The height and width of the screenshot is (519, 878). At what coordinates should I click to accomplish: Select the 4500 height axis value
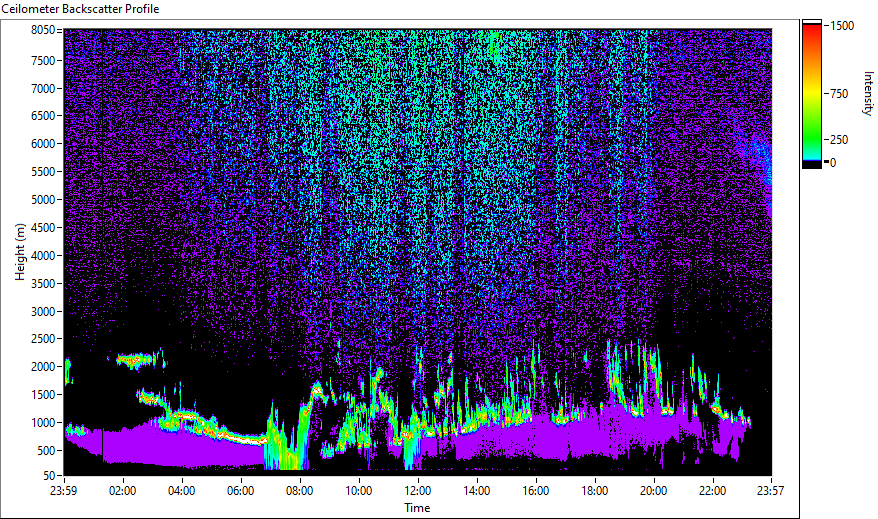(x=43, y=228)
